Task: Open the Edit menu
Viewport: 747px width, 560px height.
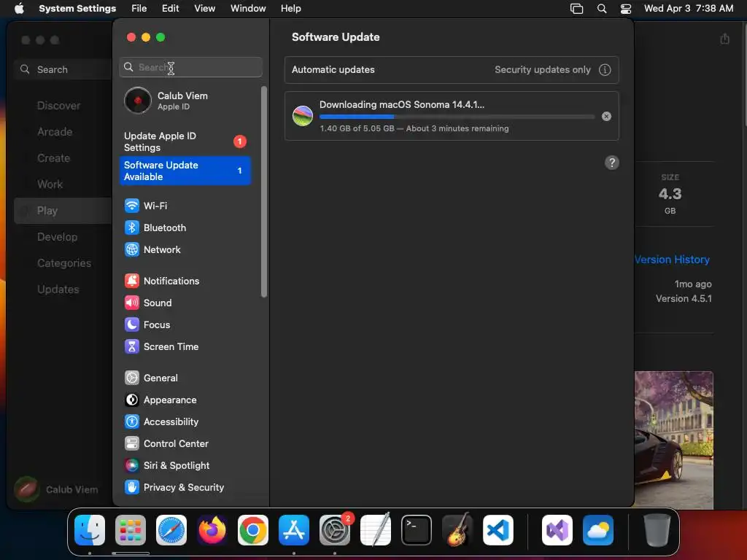Action: tap(170, 9)
